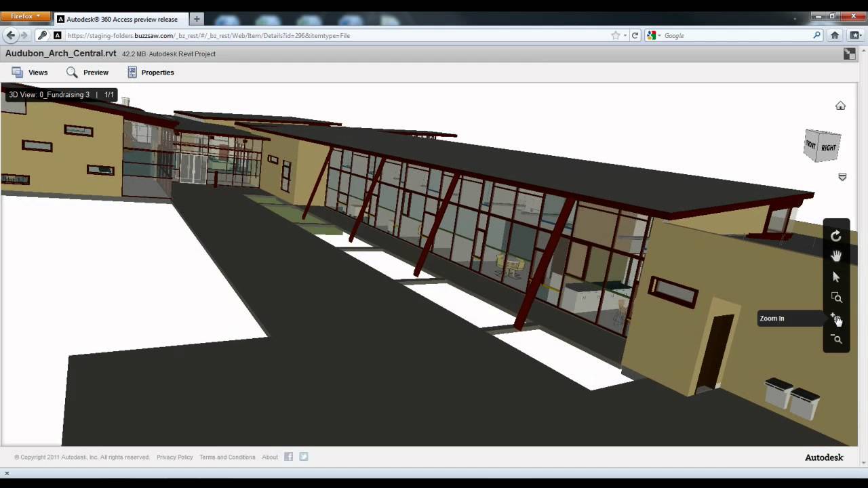Expand the chevron below the ViewCube
Image resolution: width=868 pixels, height=488 pixels.
[842, 176]
